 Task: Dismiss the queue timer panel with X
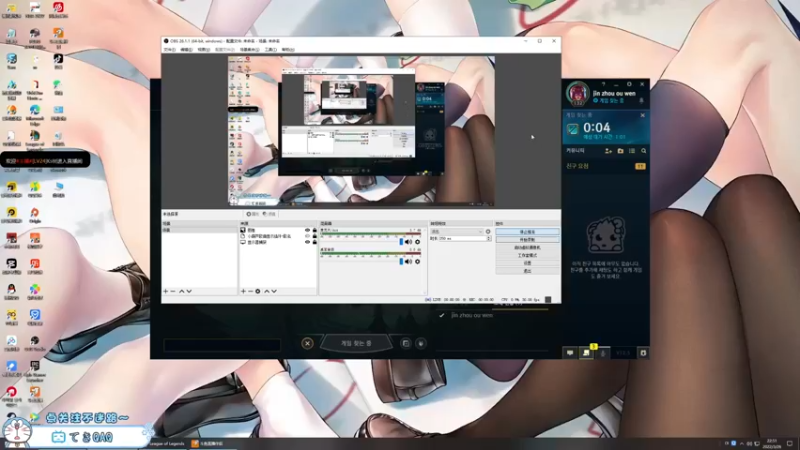pyautogui.click(x=642, y=115)
